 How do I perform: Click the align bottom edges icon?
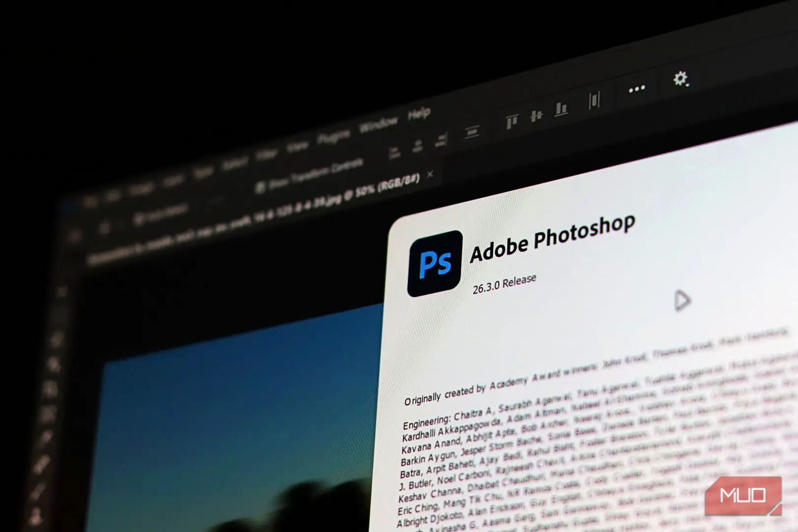pos(561,109)
